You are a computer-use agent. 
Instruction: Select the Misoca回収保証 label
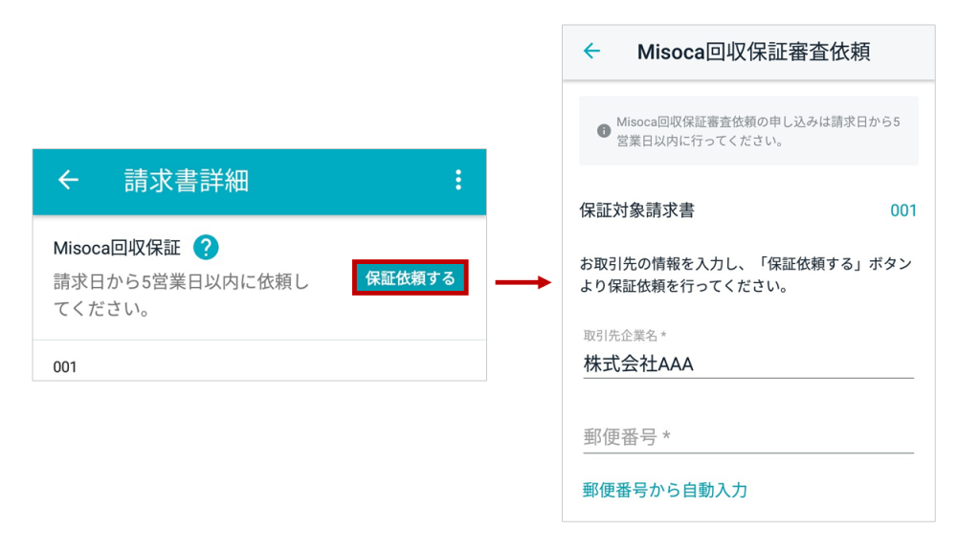(x=117, y=248)
